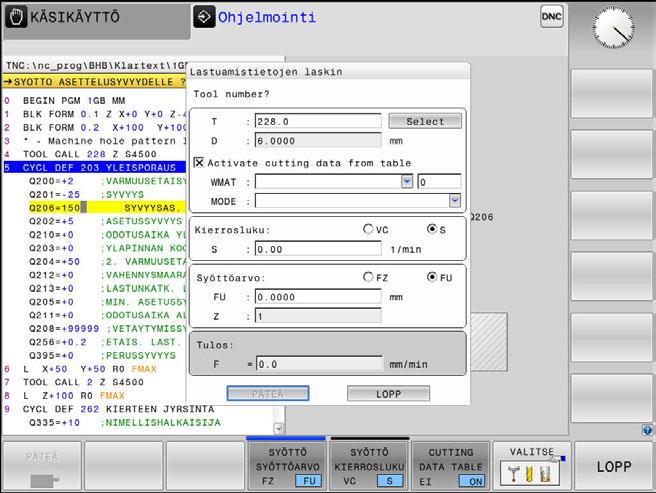Click the greyed PÄTEÄ soft key with connector icon

click(42, 466)
